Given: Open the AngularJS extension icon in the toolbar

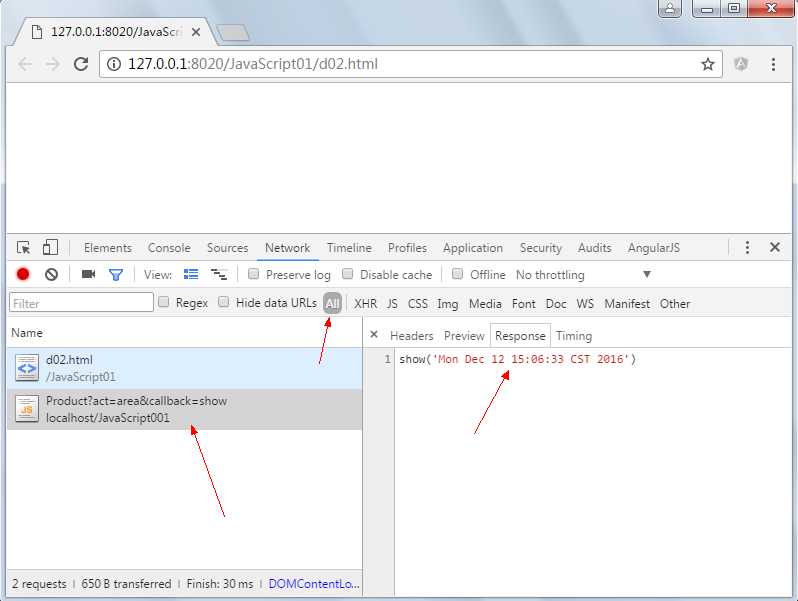Looking at the screenshot, I should point(741,64).
